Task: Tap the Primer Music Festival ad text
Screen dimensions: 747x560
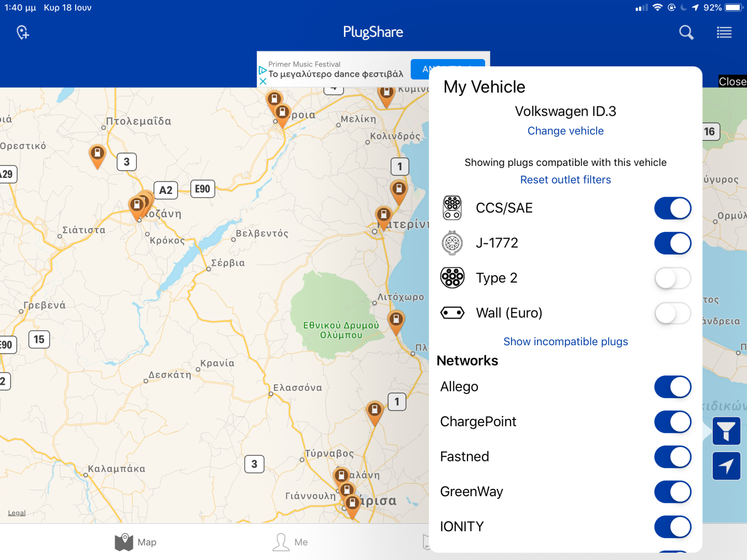Action: coord(305,64)
